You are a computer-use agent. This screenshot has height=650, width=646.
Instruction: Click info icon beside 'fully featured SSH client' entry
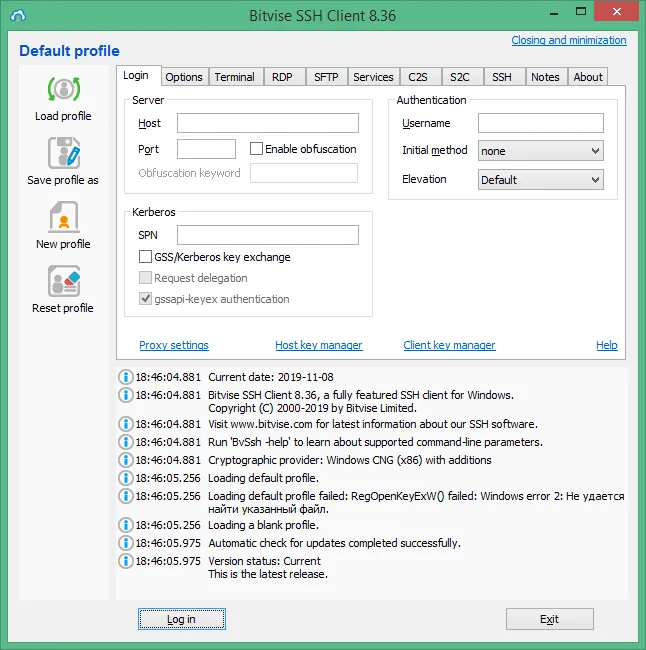point(125,395)
